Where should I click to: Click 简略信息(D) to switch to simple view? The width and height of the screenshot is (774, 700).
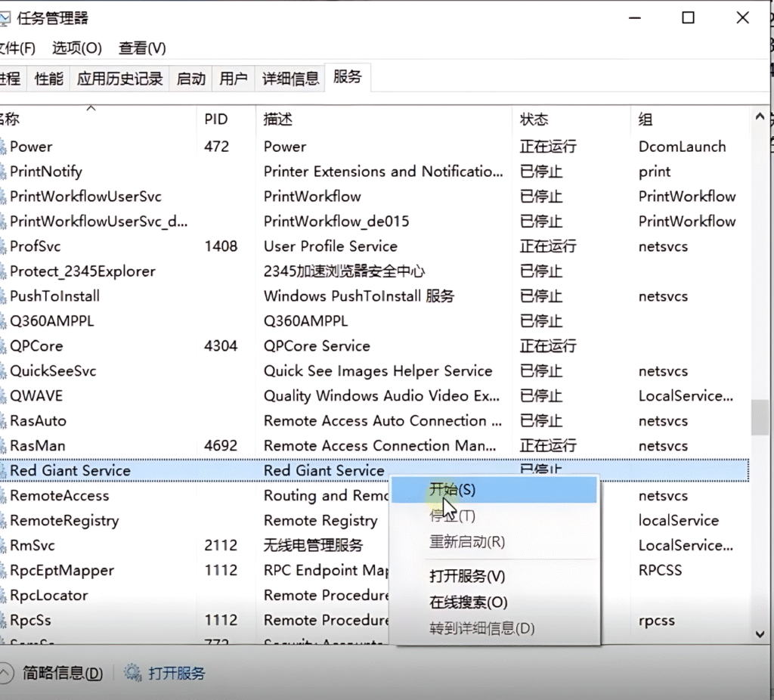tap(60, 672)
